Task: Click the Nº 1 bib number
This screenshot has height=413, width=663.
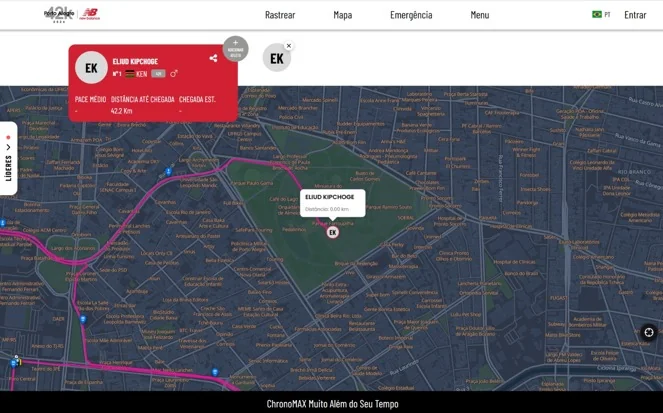Action: pyautogui.click(x=117, y=74)
